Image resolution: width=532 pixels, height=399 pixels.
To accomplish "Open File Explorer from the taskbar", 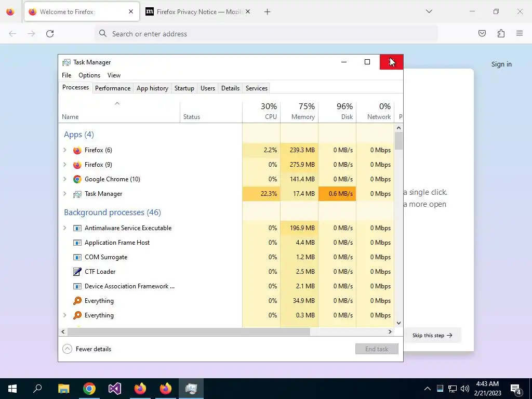I will (x=63, y=389).
